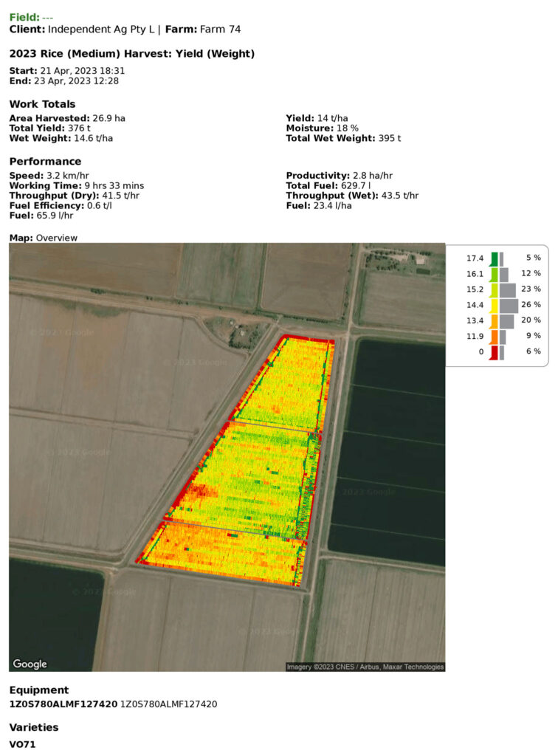Click the Map: Overview label
Viewport: 558px width, 756px height.
pyautogui.click(x=44, y=238)
